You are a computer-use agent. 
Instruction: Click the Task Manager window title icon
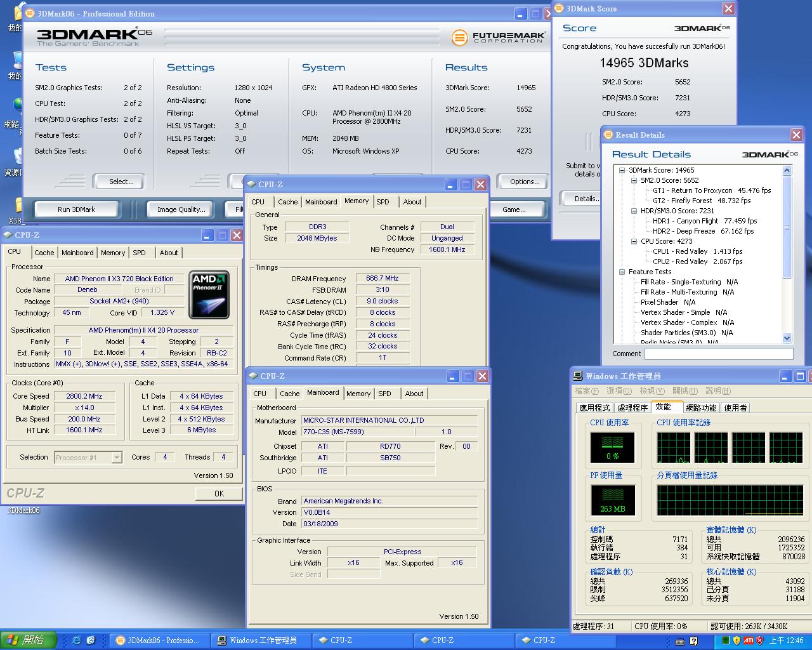point(579,376)
